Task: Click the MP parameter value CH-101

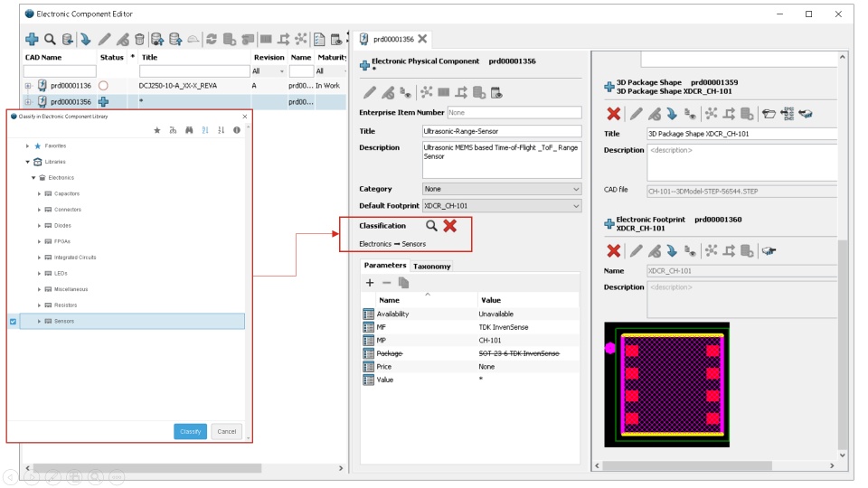Action: click(x=490, y=341)
